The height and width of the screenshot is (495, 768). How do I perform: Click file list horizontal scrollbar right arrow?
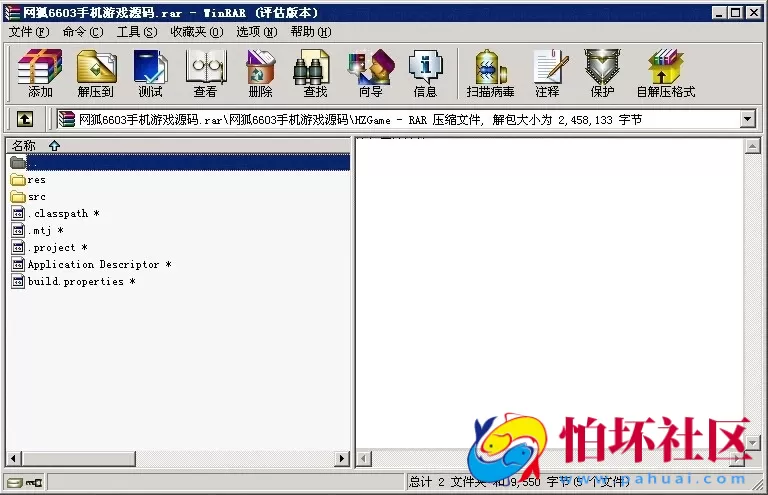click(x=342, y=459)
